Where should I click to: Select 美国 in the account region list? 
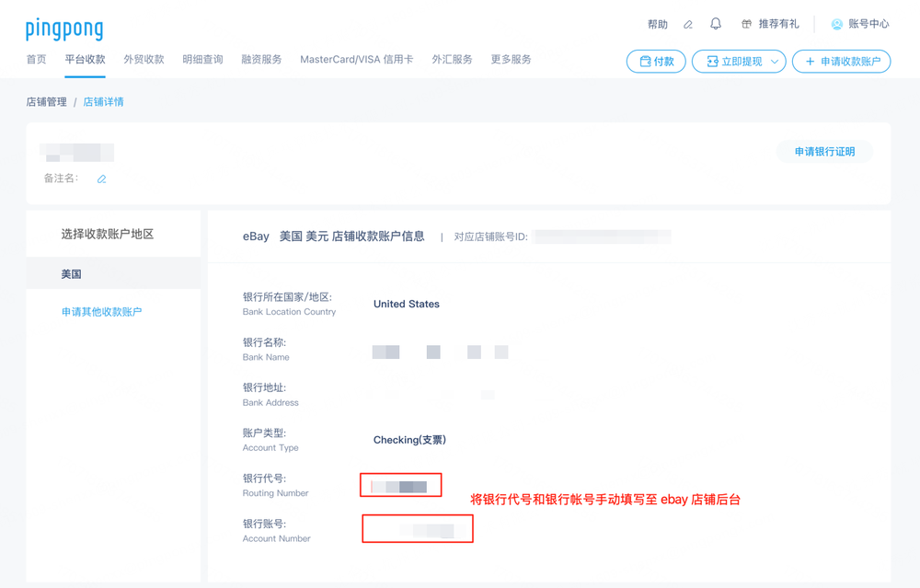72,274
